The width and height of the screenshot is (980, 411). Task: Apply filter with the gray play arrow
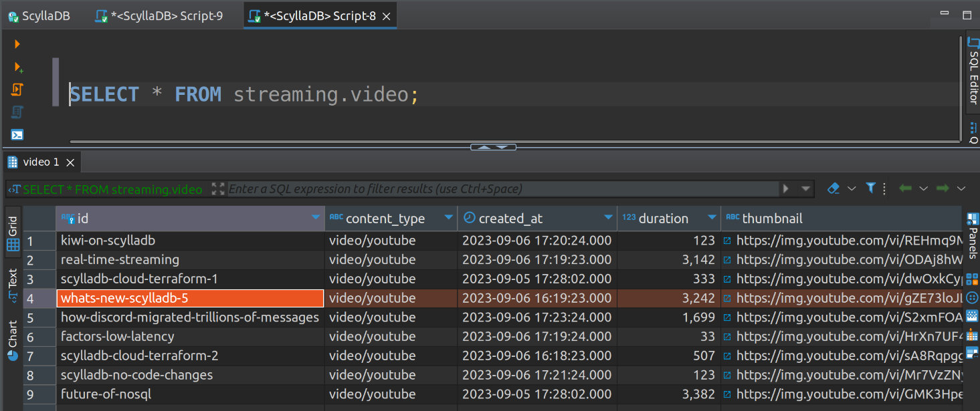point(786,189)
